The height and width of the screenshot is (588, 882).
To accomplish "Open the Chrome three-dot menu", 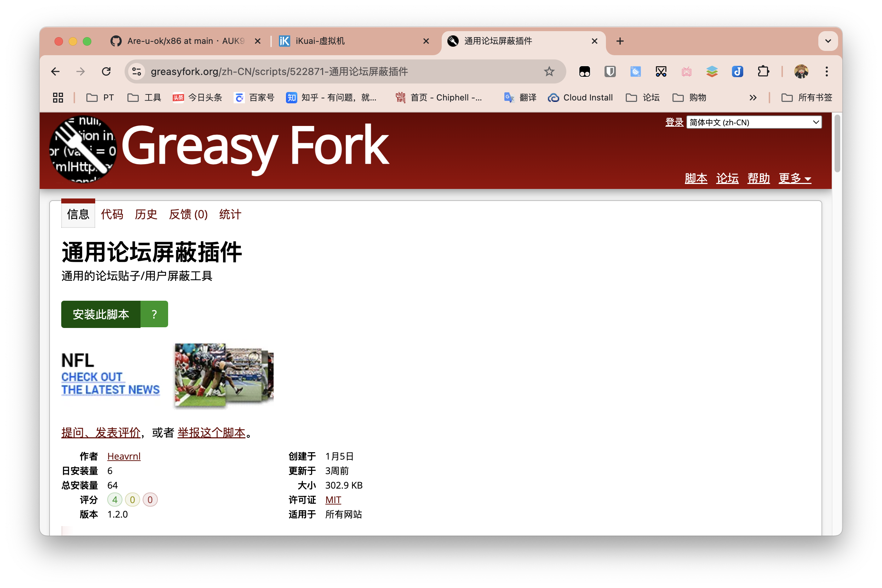I will click(x=826, y=71).
